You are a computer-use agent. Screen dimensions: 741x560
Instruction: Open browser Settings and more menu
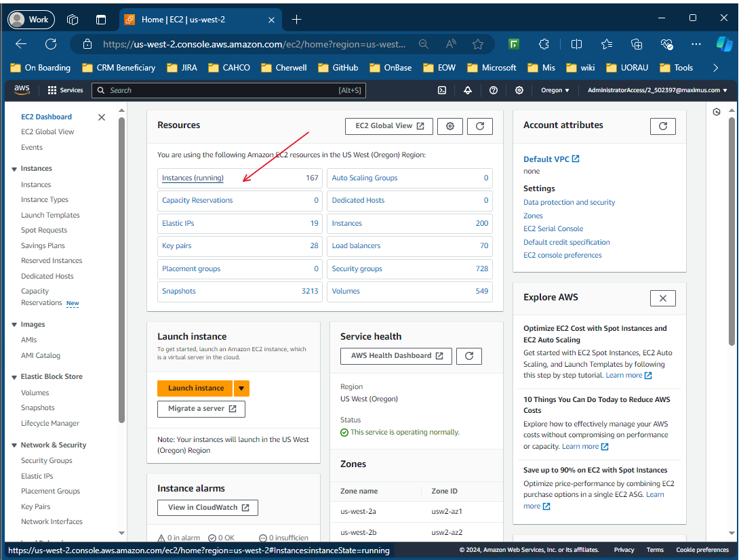696,44
